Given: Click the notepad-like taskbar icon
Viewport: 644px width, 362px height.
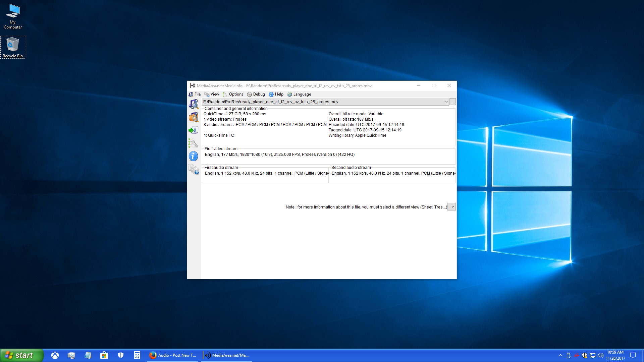Looking at the screenshot, I should [x=88, y=355].
